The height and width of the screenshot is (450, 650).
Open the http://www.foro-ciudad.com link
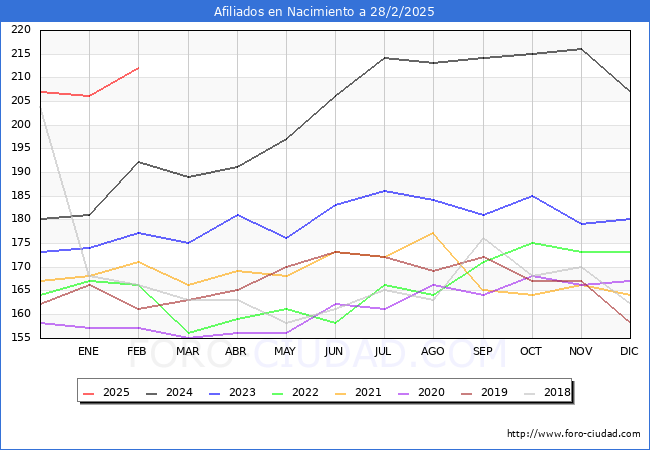pos(574,434)
